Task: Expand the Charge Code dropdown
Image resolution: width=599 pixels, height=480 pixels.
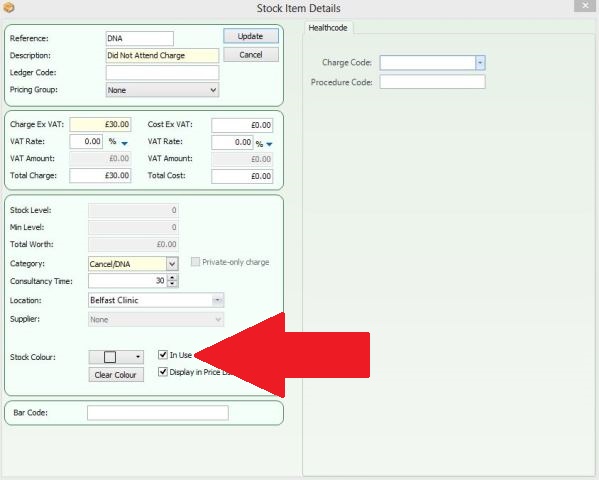Action: [x=480, y=63]
